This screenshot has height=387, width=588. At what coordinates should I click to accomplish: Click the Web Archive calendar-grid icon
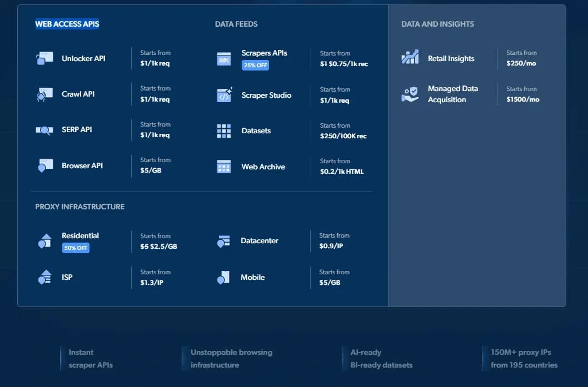pyautogui.click(x=223, y=167)
